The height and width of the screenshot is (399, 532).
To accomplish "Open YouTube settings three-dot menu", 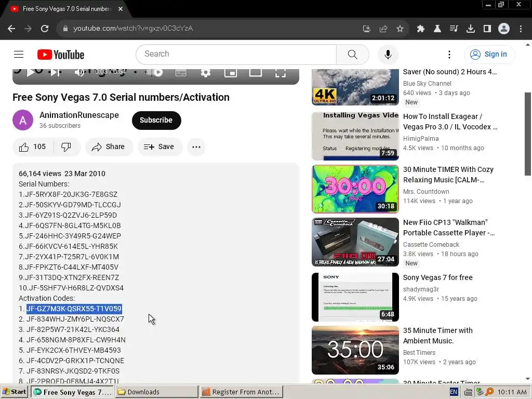I will click(x=449, y=54).
